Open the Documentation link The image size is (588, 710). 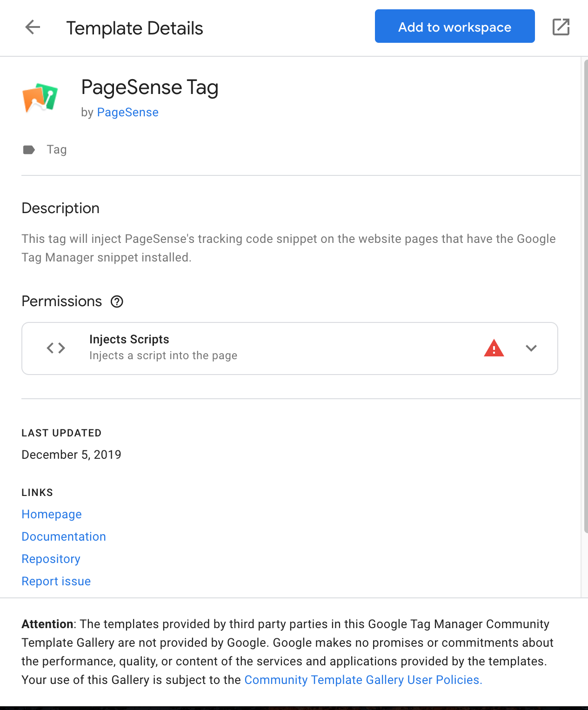tap(64, 536)
